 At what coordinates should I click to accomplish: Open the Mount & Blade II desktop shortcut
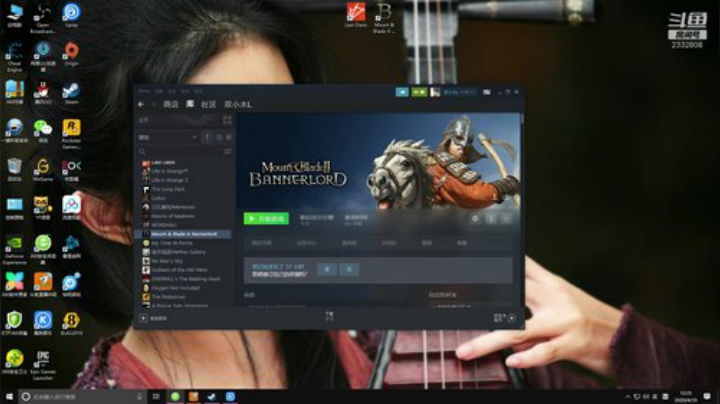(383, 18)
